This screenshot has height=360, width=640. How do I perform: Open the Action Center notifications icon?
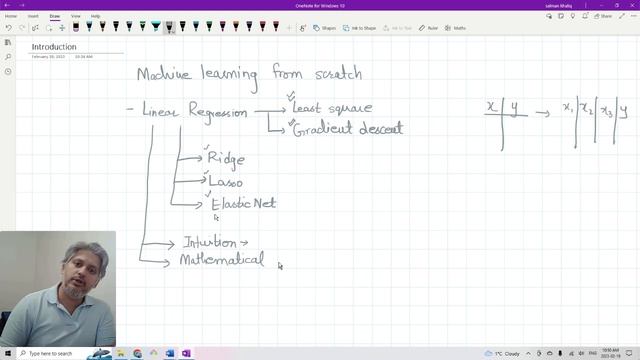coord(629,353)
